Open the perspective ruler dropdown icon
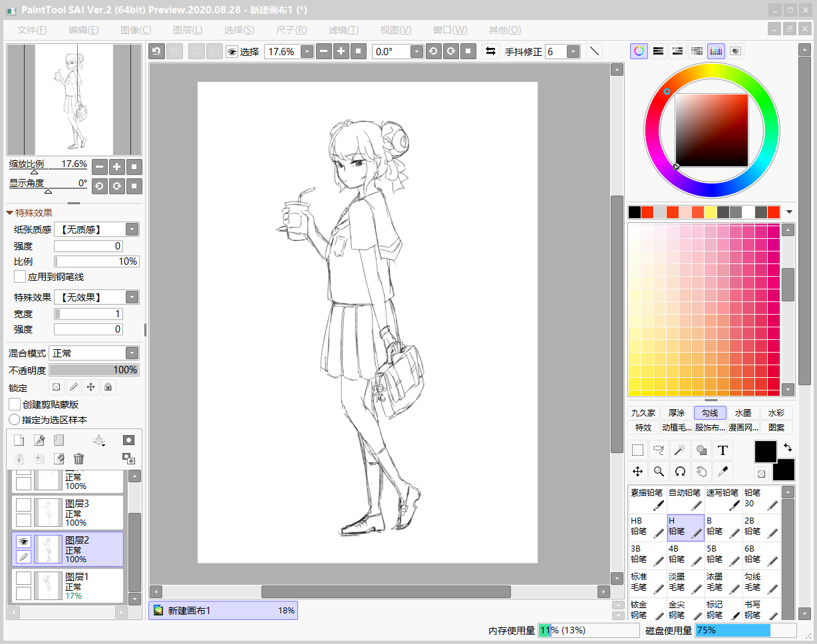The height and width of the screenshot is (644, 817). [99, 440]
